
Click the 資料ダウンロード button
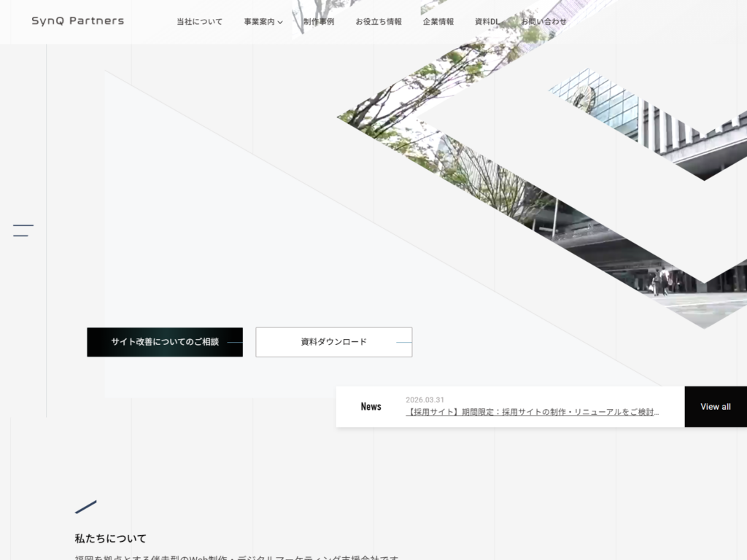coord(333,342)
